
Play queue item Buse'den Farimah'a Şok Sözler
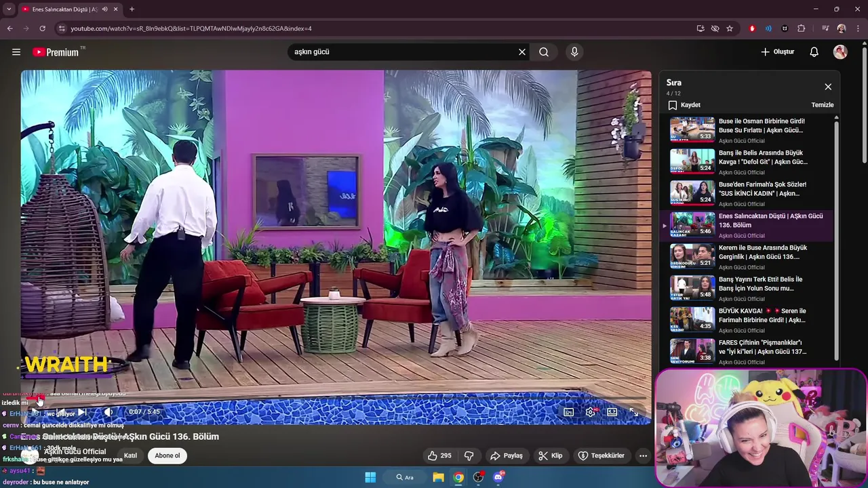[x=751, y=194]
